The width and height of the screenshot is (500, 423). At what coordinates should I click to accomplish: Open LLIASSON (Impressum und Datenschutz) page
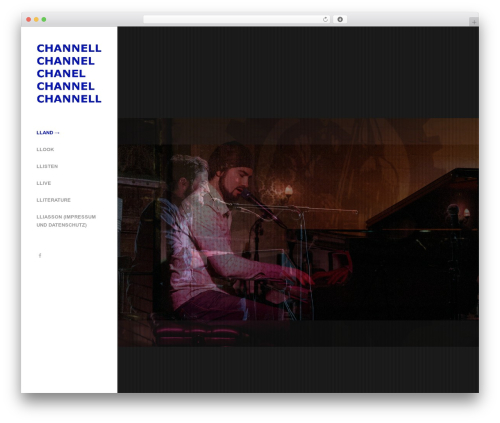pos(66,221)
